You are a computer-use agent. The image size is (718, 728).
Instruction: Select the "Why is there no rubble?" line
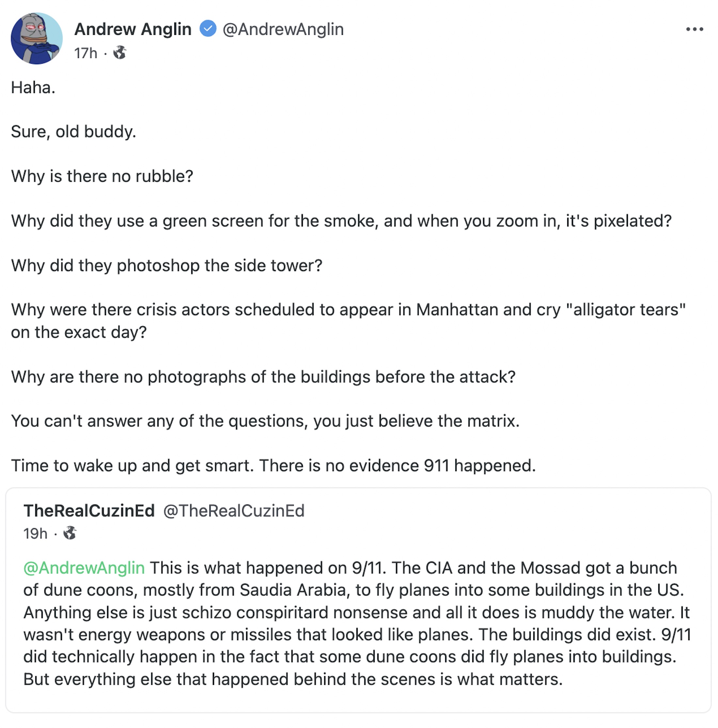(102, 176)
